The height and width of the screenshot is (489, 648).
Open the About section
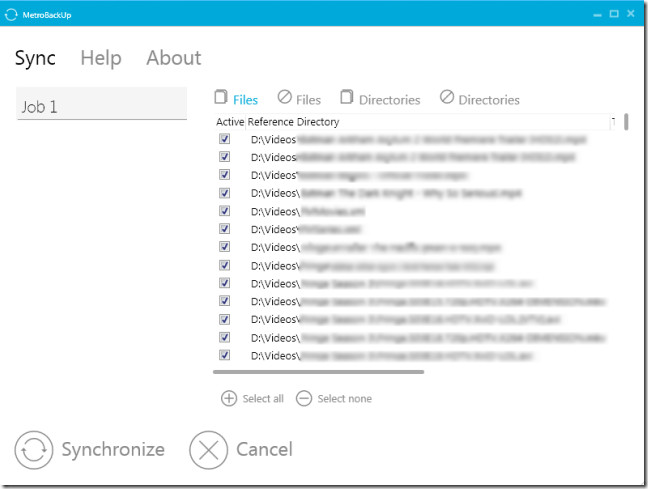click(x=174, y=58)
